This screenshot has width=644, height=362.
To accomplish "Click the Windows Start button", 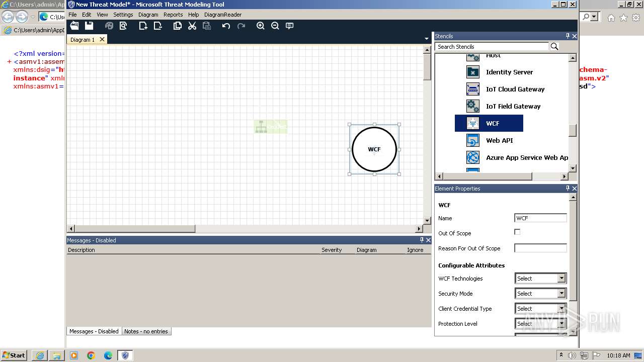I will pos(14,355).
